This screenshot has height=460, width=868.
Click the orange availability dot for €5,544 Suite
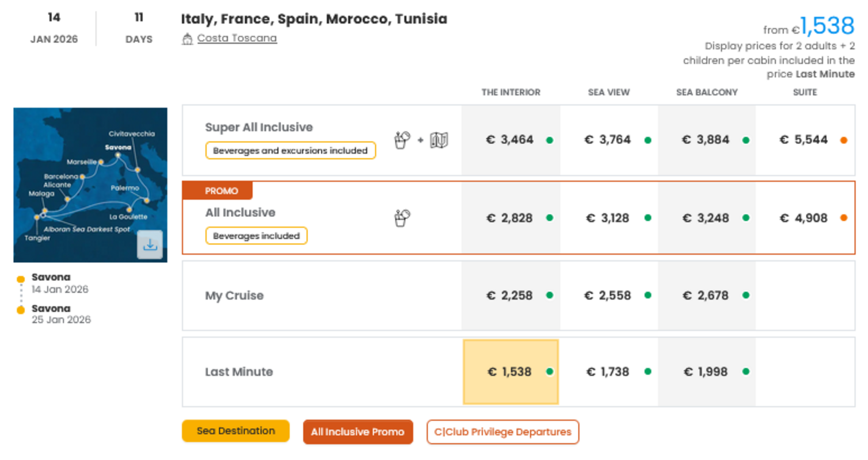(x=843, y=140)
